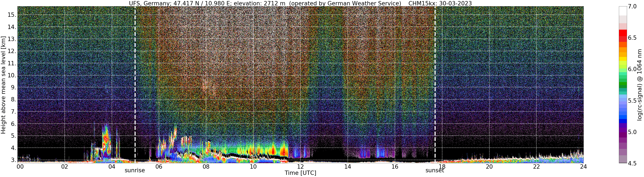Click x-axis tick label 04
The height and width of the screenshot is (177, 644).
(x=112, y=167)
